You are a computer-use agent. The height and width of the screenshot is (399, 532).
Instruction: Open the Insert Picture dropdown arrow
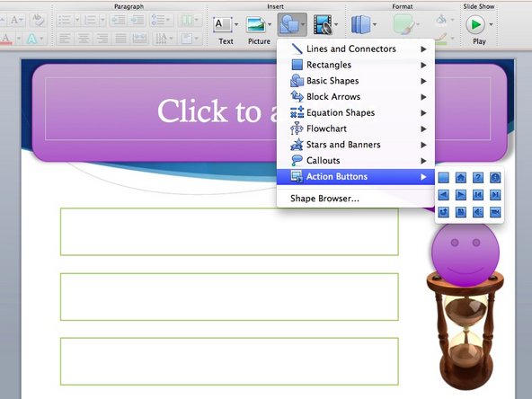[270, 24]
